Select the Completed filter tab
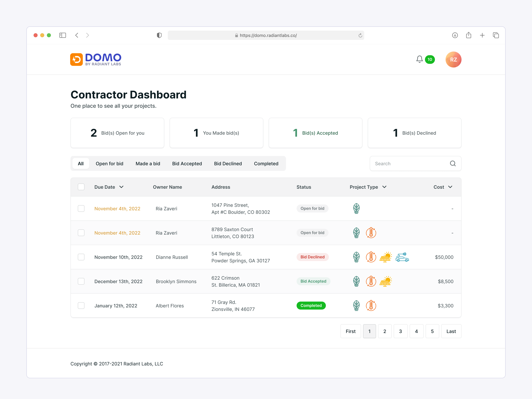The image size is (532, 399). point(266,163)
